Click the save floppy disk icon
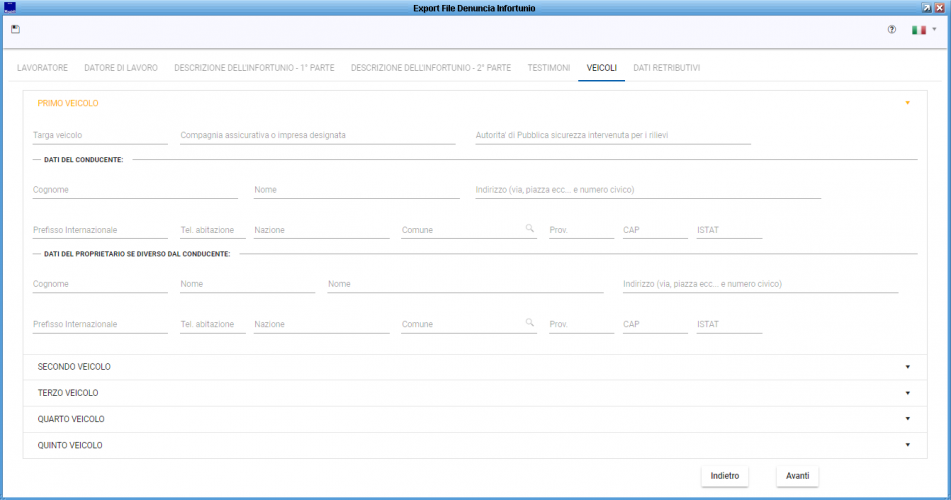Image resolution: width=951 pixels, height=500 pixels. click(15, 29)
